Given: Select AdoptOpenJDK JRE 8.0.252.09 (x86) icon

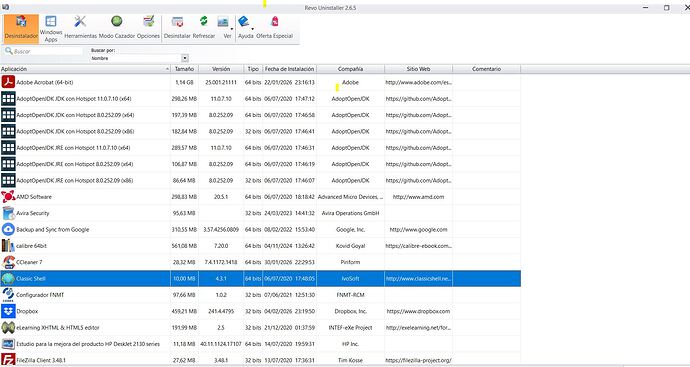Looking at the screenshot, I should click(x=8, y=180).
